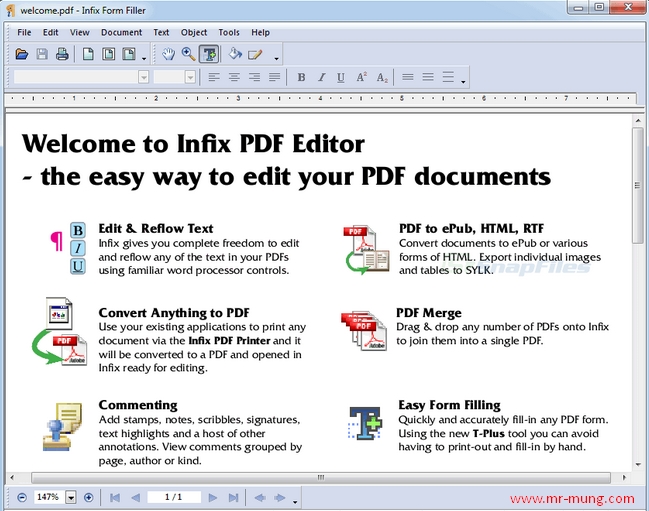Center align the text

[x=234, y=77]
